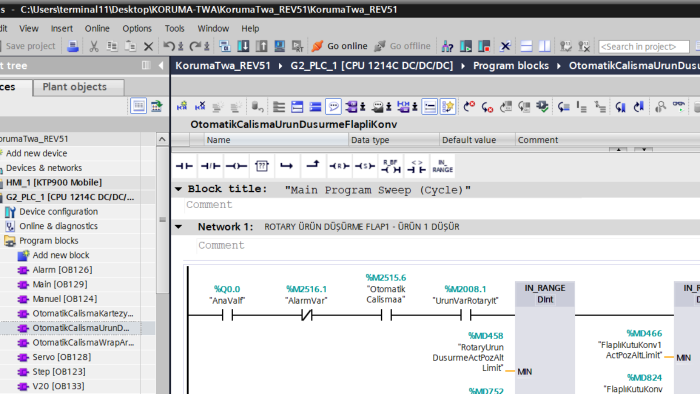Toggle details view in project tree

138,106
